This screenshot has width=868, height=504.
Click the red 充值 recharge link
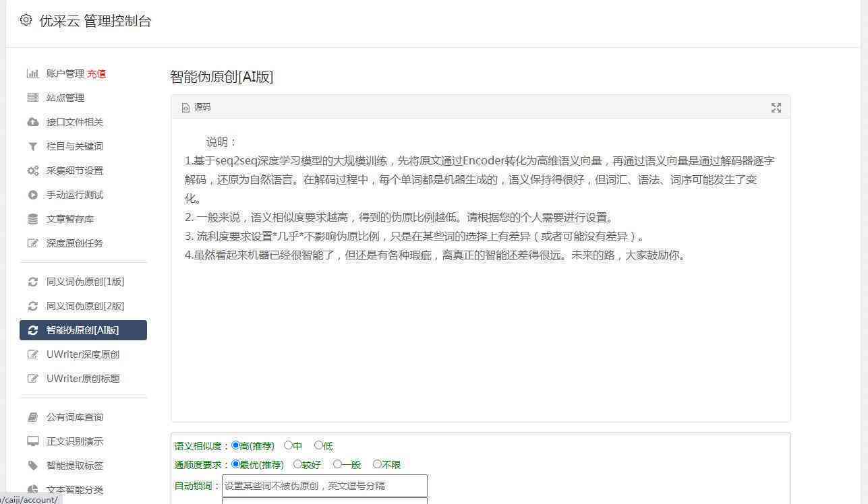point(96,73)
